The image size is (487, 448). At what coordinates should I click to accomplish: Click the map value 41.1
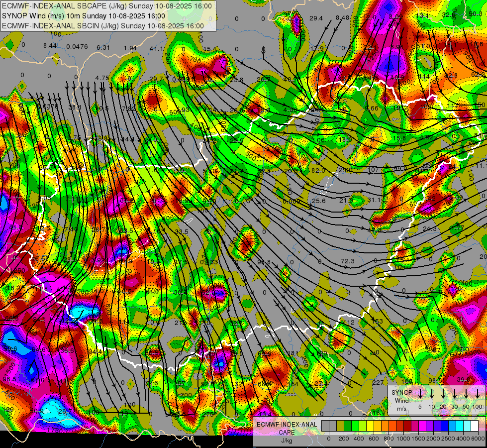[157, 48]
